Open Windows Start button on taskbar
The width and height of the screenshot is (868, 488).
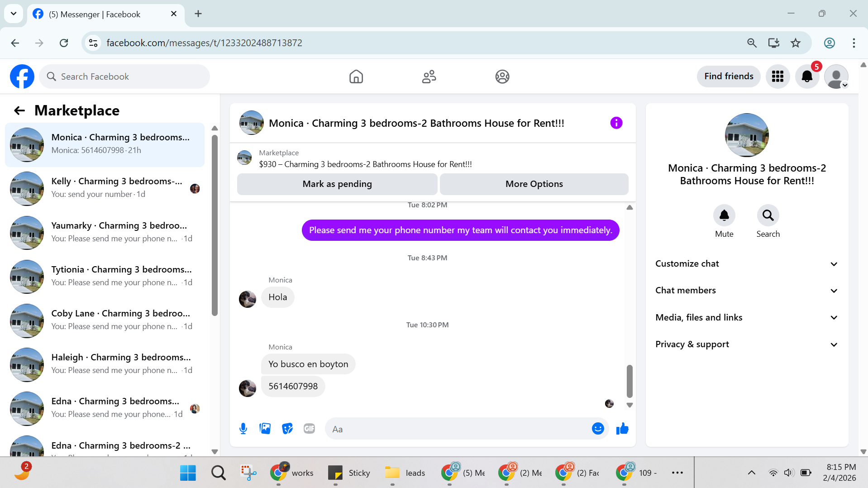[188, 473]
